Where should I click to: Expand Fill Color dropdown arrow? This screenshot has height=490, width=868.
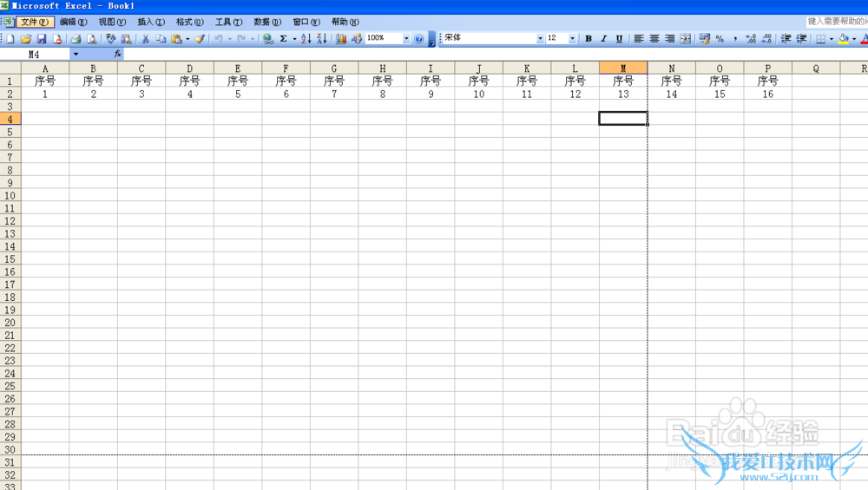tap(854, 39)
